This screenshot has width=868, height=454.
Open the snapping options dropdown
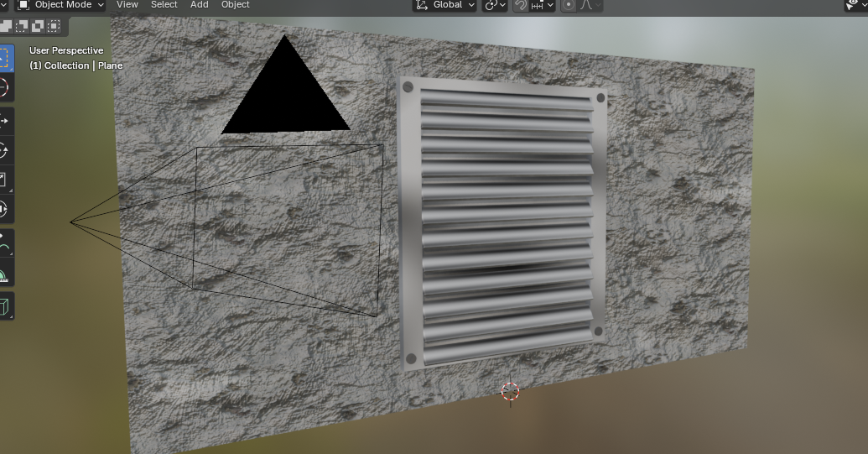pos(543,5)
